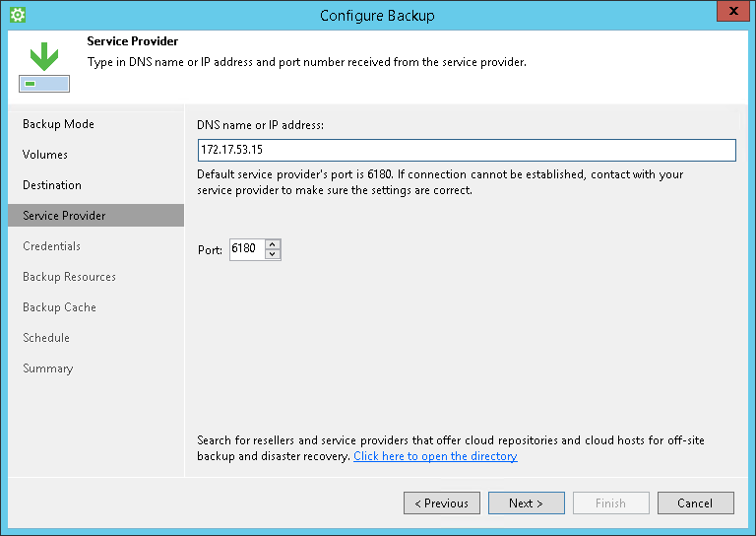Cancel the backup configuration wizard
The width and height of the screenshot is (756, 536).
pos(695,503)
